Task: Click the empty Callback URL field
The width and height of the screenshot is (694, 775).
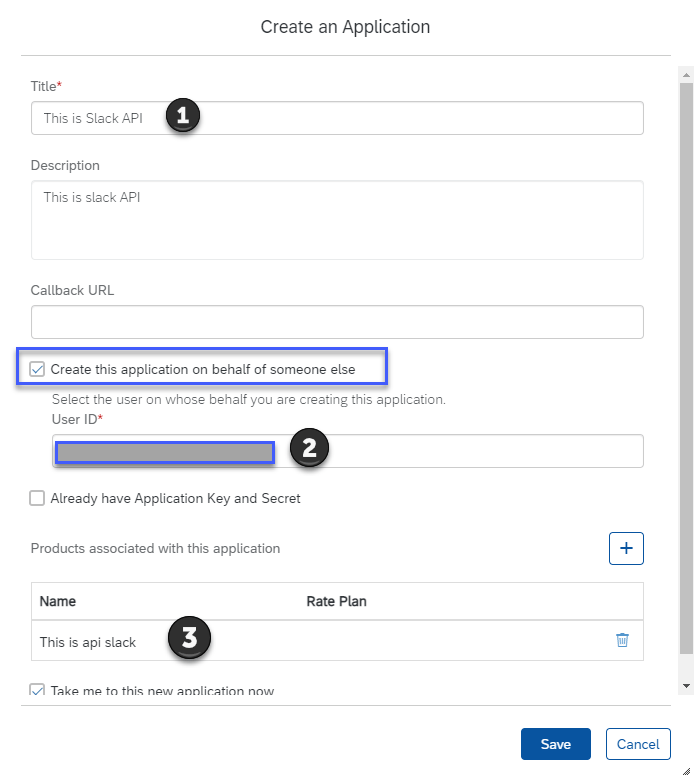Action: [x=337, y=322]
